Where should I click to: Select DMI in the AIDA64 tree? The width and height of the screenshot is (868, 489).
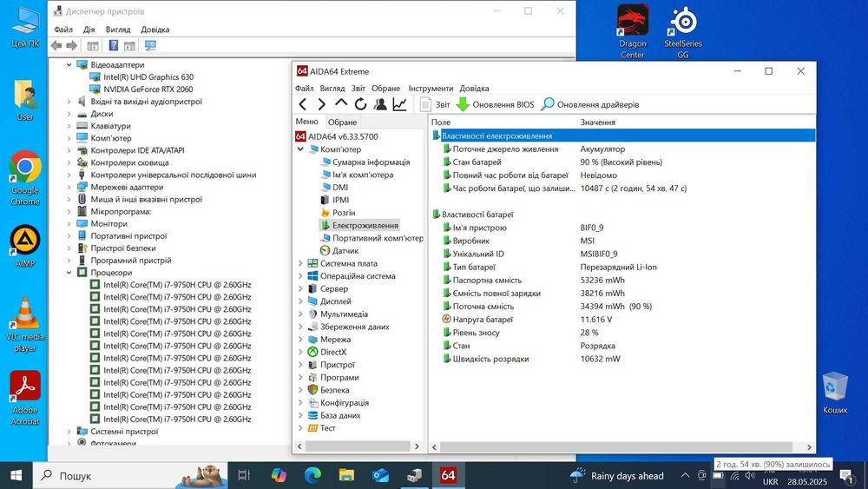pos(340,188)
